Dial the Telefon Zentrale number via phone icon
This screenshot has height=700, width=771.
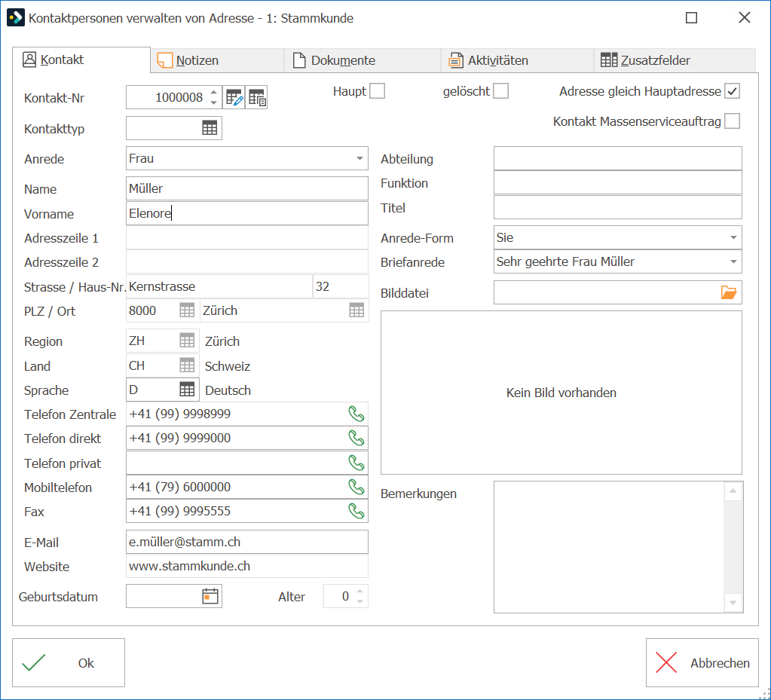tap(356, 414)
